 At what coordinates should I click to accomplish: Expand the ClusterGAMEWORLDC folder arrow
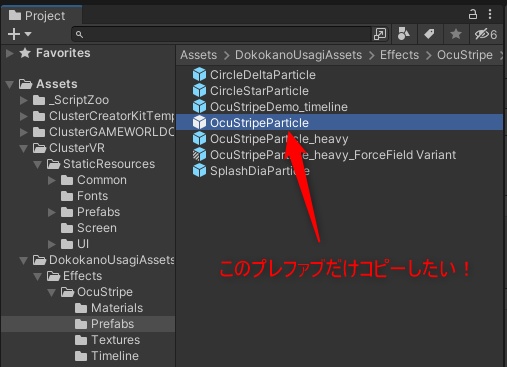(x=23, y=132)
